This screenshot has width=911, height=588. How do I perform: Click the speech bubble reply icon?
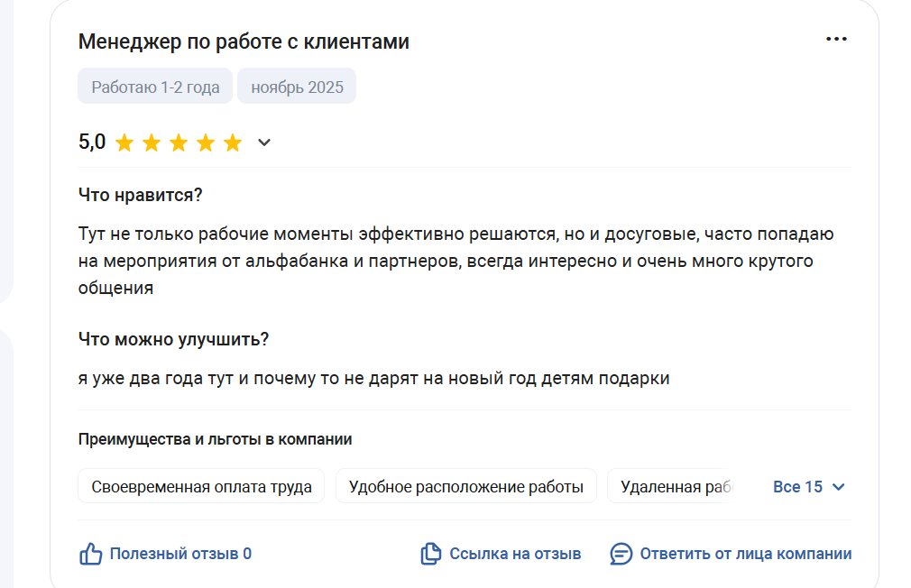coord(621,554)
